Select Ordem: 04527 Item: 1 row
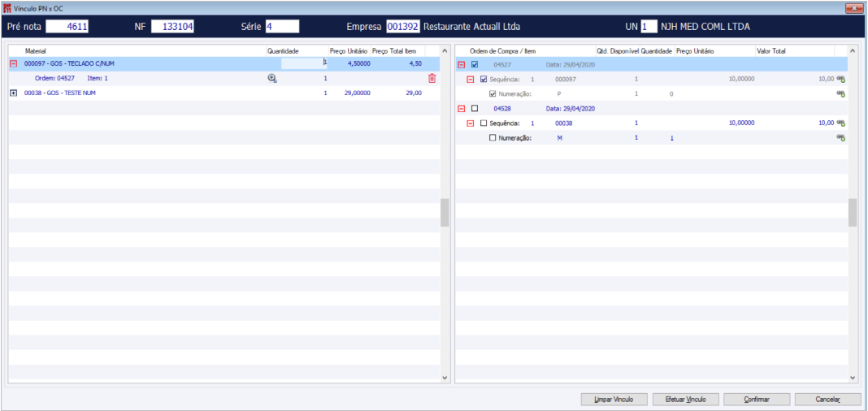Viewport: 868px width, 411px height. click(224, 79)
